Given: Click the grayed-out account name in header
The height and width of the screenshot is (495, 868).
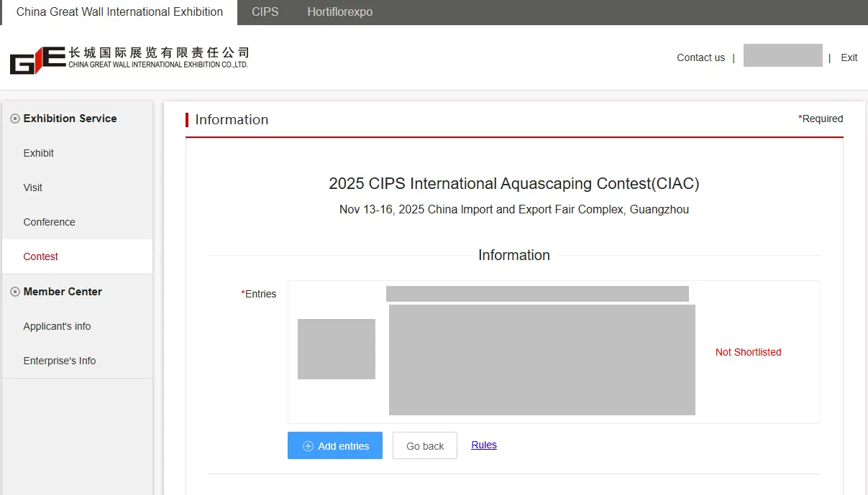Looking at the screenshot, I should pos(782,55).
